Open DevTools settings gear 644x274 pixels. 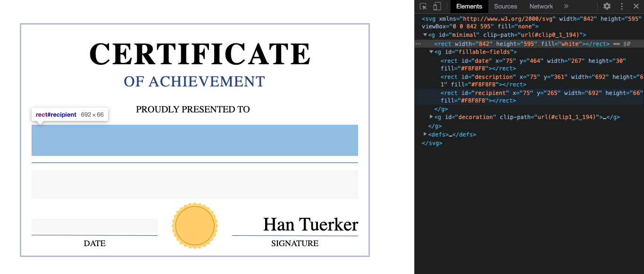[607, 6]
